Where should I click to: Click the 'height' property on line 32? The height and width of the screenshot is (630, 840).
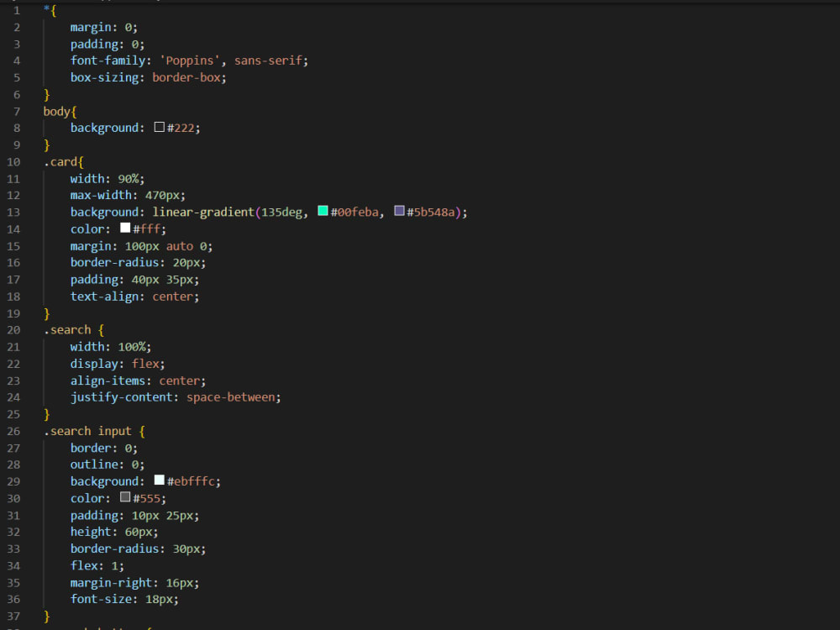(x=91, y=532)
